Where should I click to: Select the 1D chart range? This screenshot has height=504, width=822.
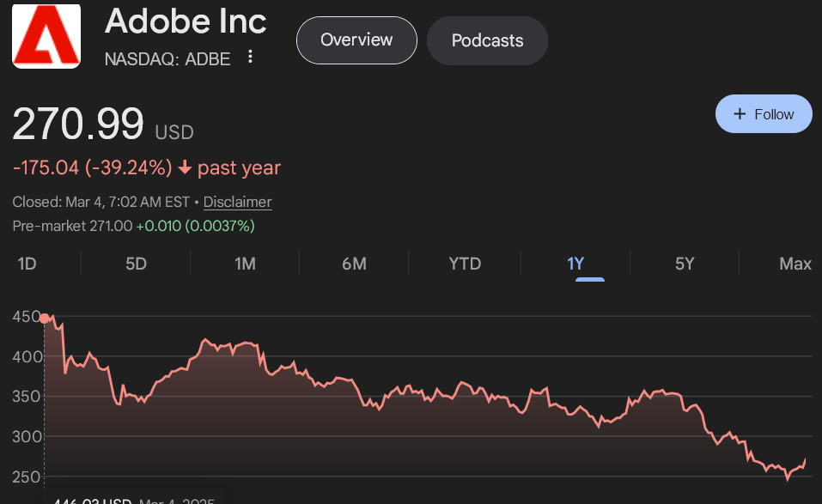27,264
